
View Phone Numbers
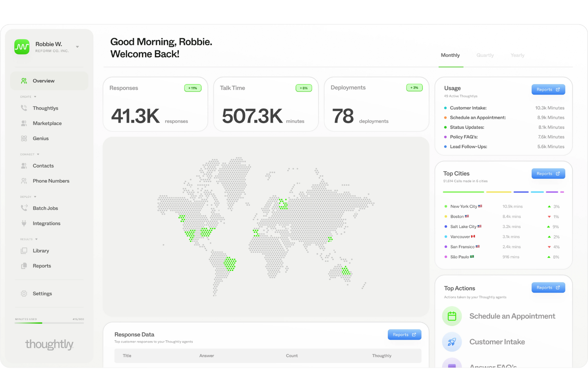[x=51, y=181]
